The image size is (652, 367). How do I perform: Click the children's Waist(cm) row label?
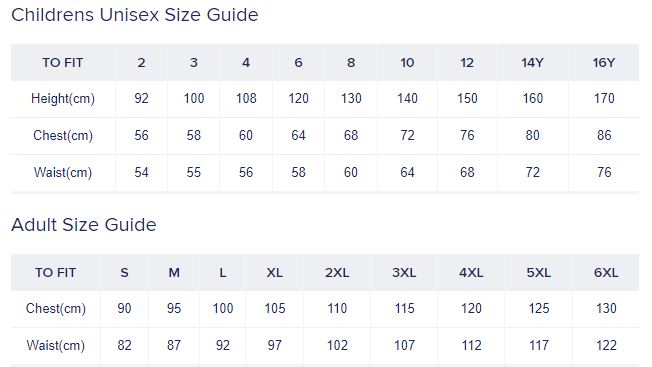[x=63, y=172]
